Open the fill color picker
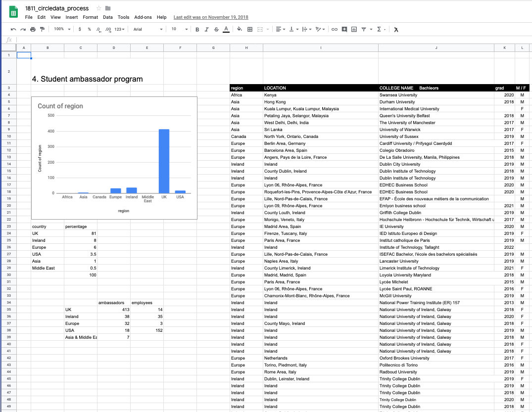 click(x=240, y=30)
